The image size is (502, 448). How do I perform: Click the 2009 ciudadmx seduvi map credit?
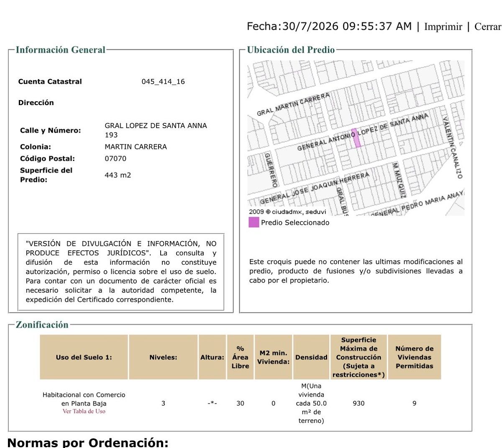point(287,212)
